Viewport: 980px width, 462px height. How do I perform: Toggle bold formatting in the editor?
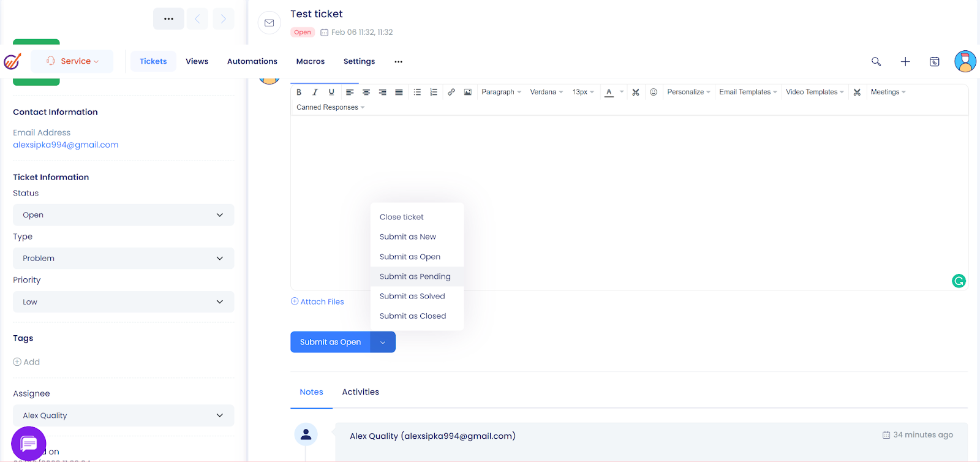click(x=299, y=92)
